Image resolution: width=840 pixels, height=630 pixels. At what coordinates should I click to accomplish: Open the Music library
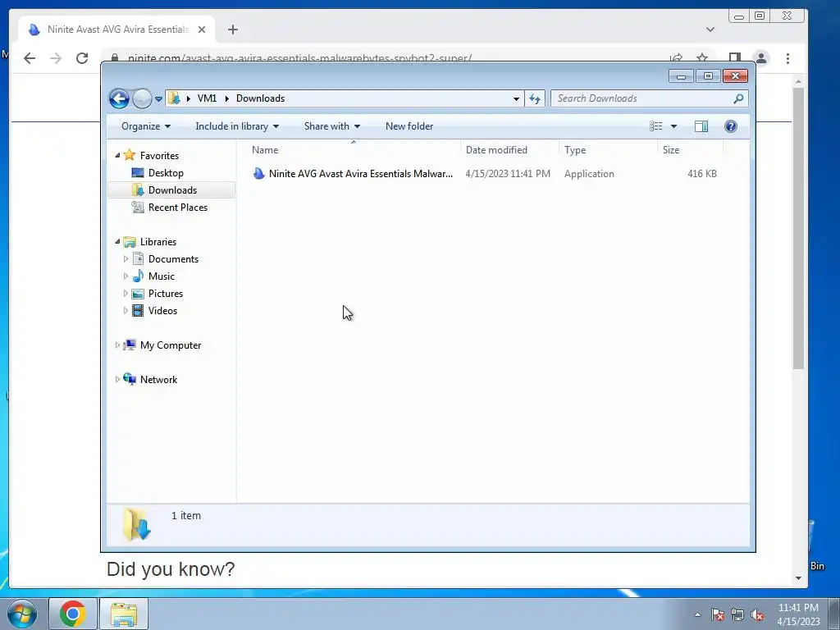162,276
